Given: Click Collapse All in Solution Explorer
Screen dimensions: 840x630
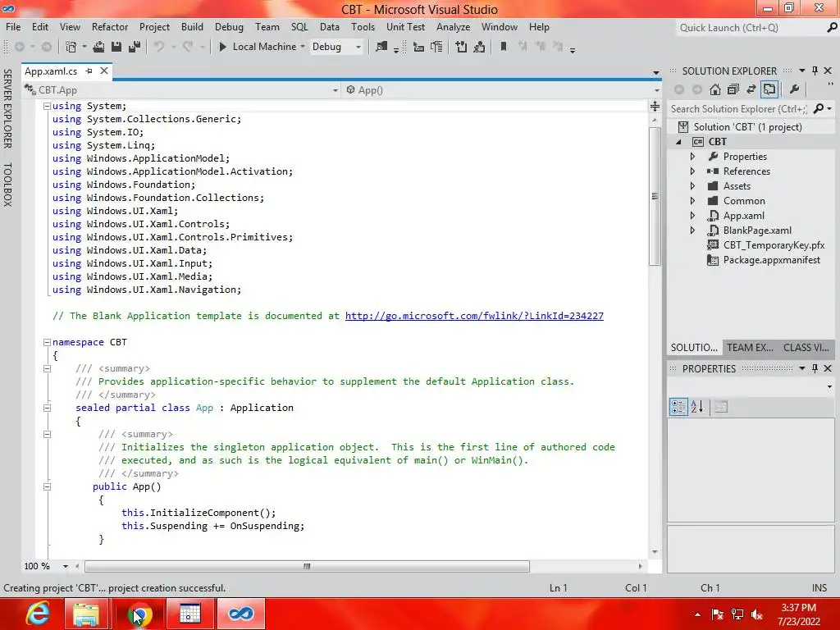Looking at the screenshot, I should (733, 89).
